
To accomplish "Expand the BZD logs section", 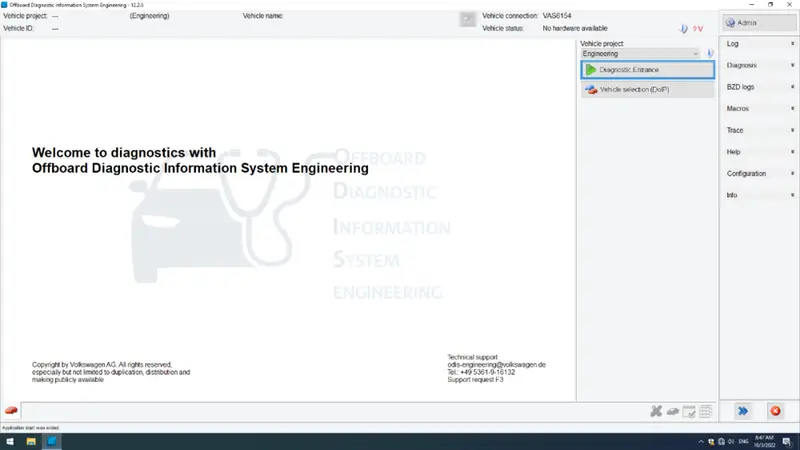I will pos(759,87).
